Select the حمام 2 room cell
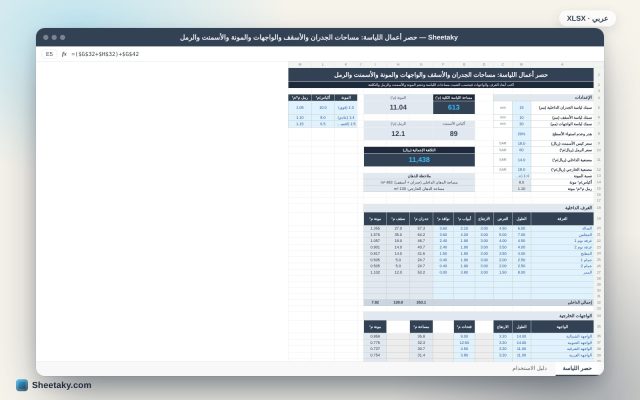This screenshot has height=400, width=640. 562,266
